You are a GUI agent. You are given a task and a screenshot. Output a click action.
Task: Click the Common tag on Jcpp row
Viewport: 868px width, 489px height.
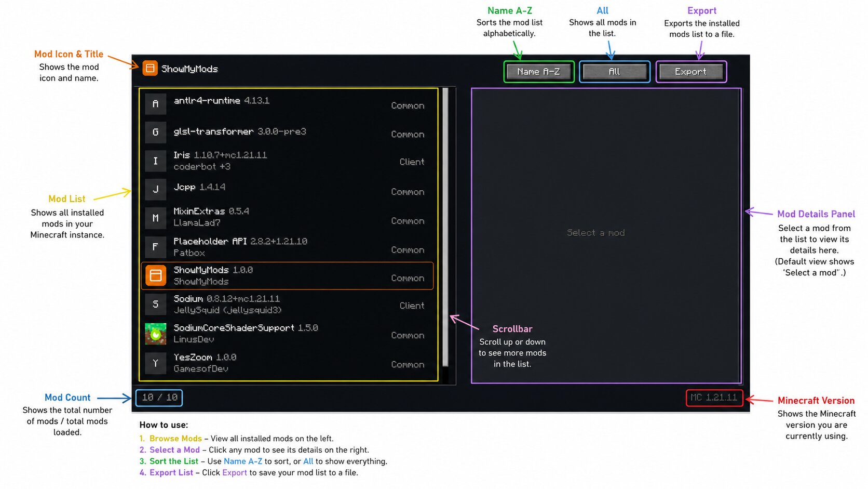coord(408,192)
